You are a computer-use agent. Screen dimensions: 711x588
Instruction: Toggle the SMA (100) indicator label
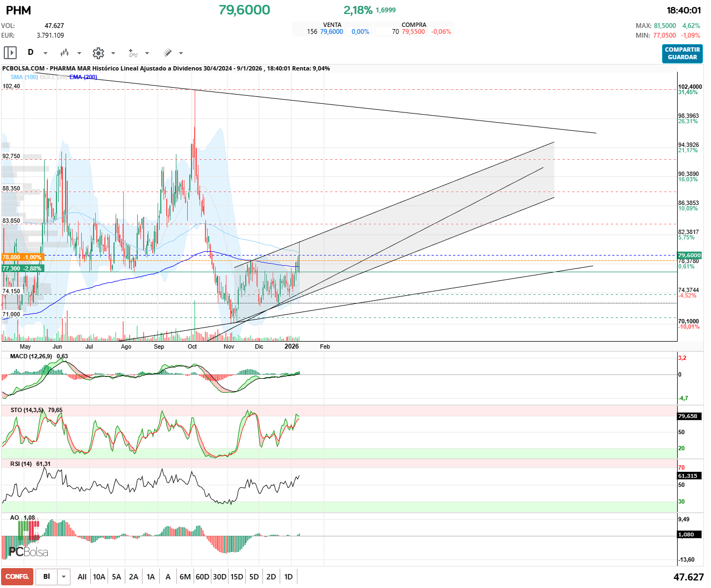(x=24, y=77)
